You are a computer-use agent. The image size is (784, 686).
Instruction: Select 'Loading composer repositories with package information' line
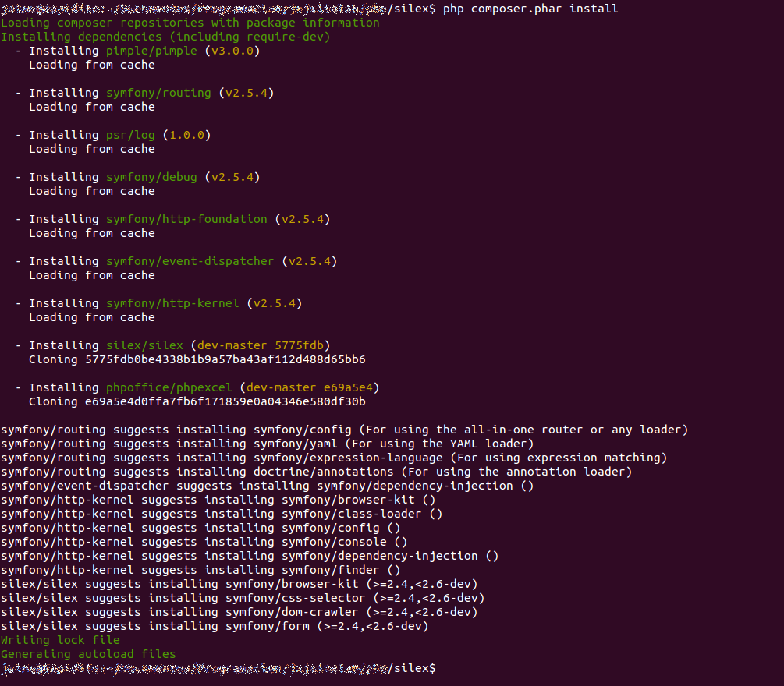coord(190,23)
